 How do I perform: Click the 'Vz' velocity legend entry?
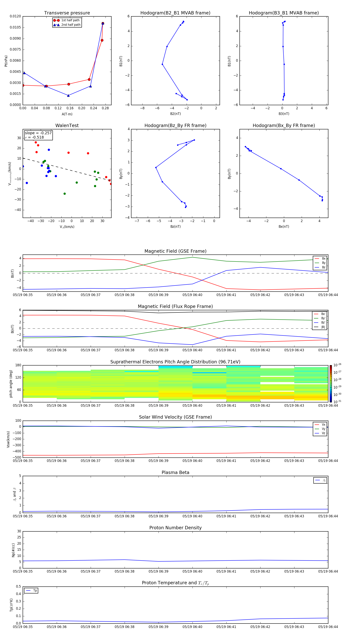(x=320, y=433)
